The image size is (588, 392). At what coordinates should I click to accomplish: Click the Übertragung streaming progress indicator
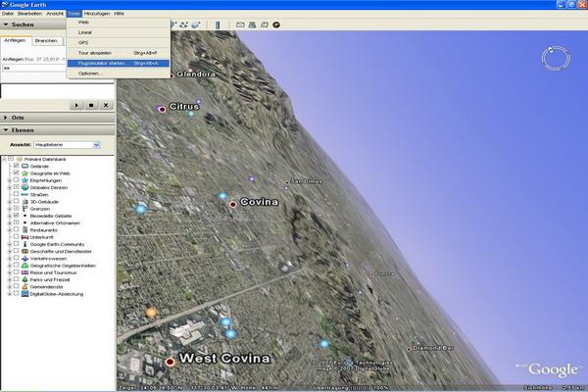pos(351,388)
